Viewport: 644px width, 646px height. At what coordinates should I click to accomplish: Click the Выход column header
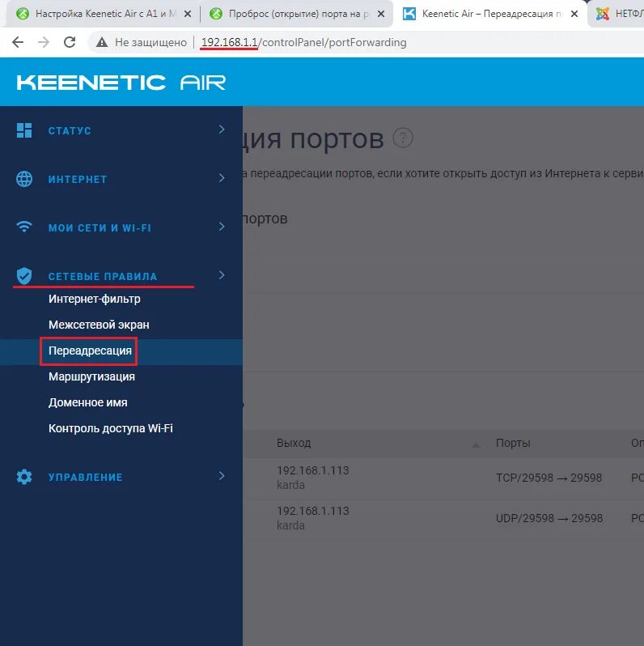(294, 443)
